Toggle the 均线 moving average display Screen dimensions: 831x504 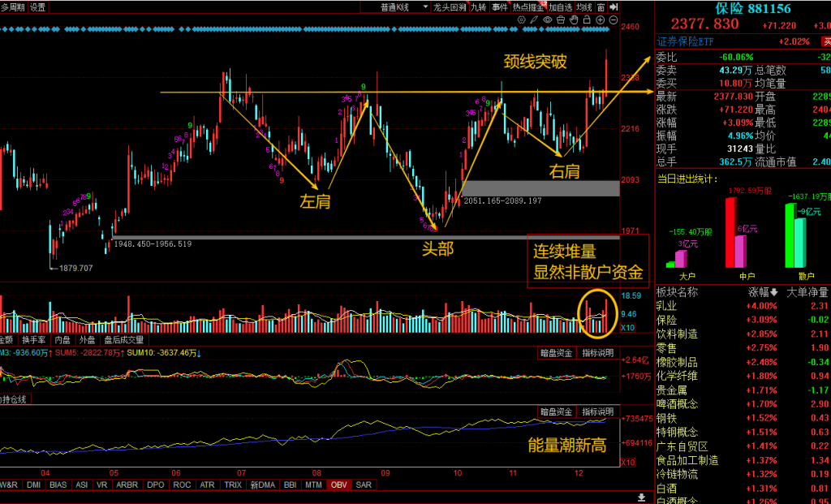[x=583, y=7]
